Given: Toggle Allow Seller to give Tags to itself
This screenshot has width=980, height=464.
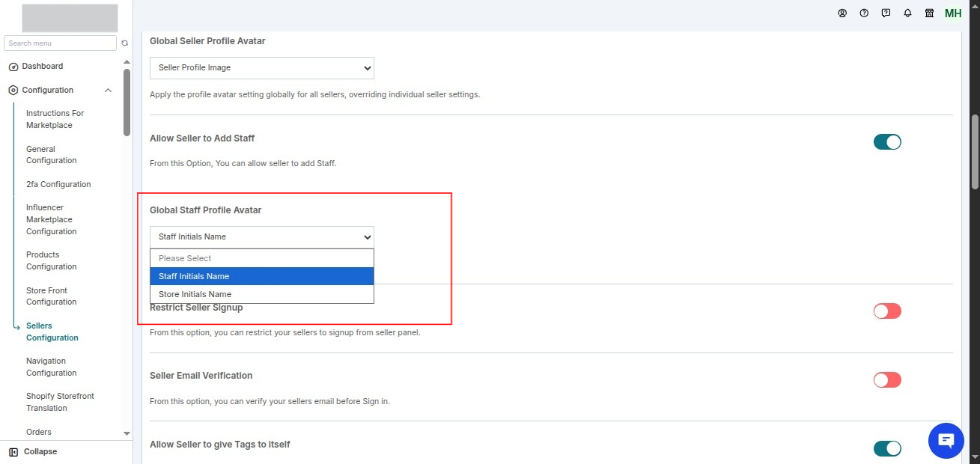Looking at the screenshot, I should pyautogui.click(x=887, y=448).
